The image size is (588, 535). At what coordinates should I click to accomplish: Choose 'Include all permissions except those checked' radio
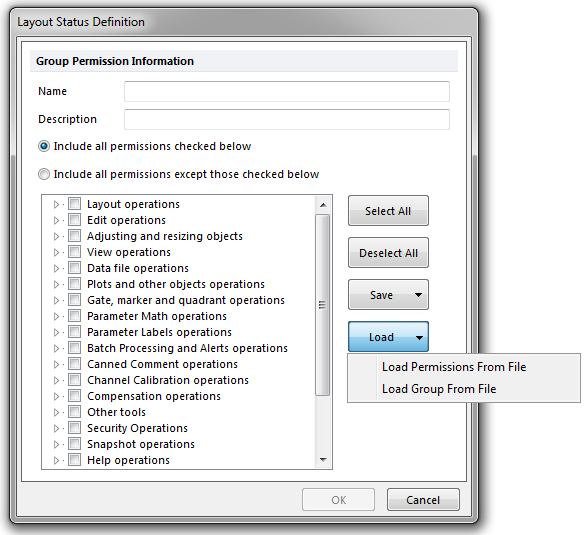tap(44, 174)
